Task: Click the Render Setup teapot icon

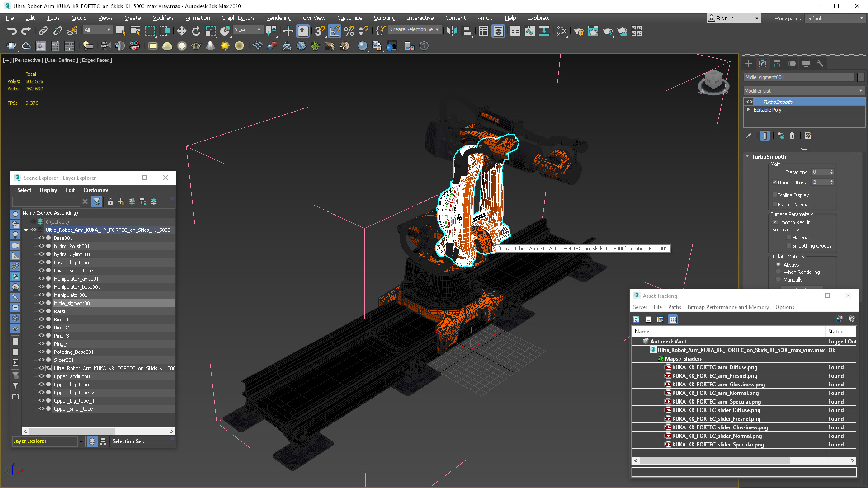Action: click(x=579, y=31)
